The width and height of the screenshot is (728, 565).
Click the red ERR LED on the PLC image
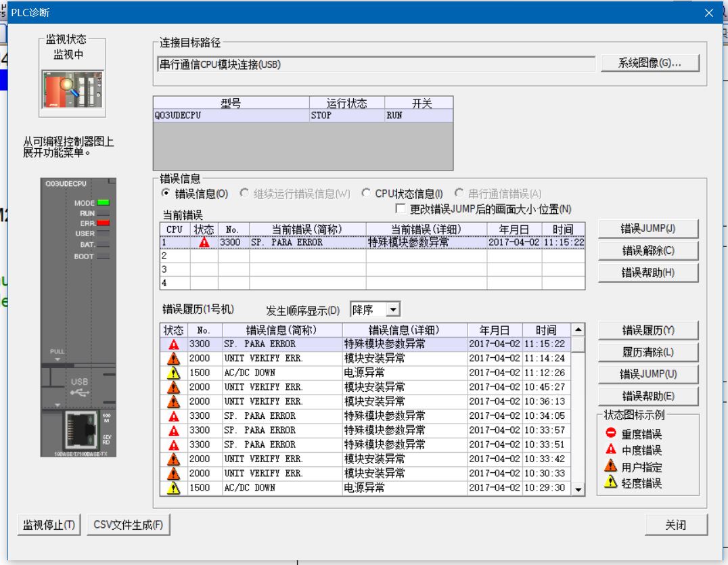pyautogui.click(x=103, y=222)
